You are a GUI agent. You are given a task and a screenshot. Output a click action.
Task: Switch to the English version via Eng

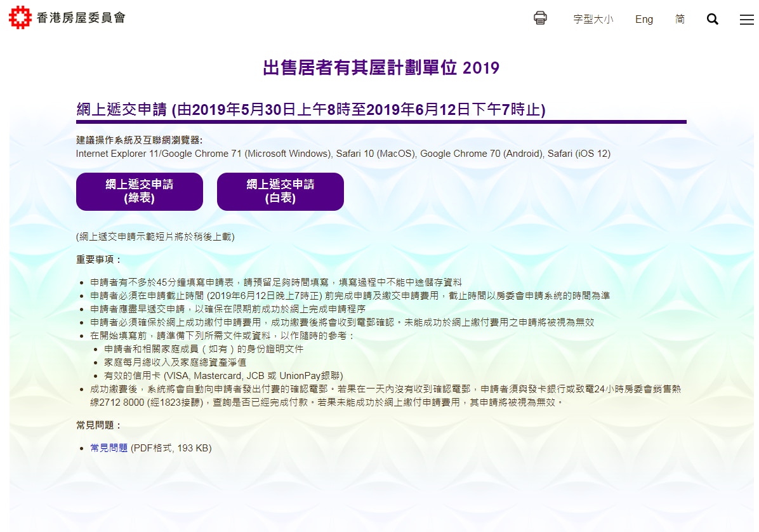click(643, 19)
